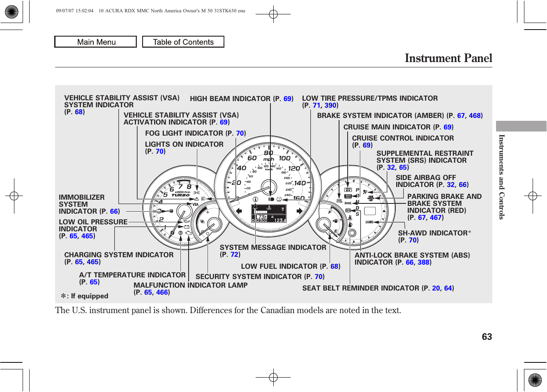Click the fog light icon in the gauge
Image resolution: width=547 pixels, height=392 pixels.
click(203, 198)
